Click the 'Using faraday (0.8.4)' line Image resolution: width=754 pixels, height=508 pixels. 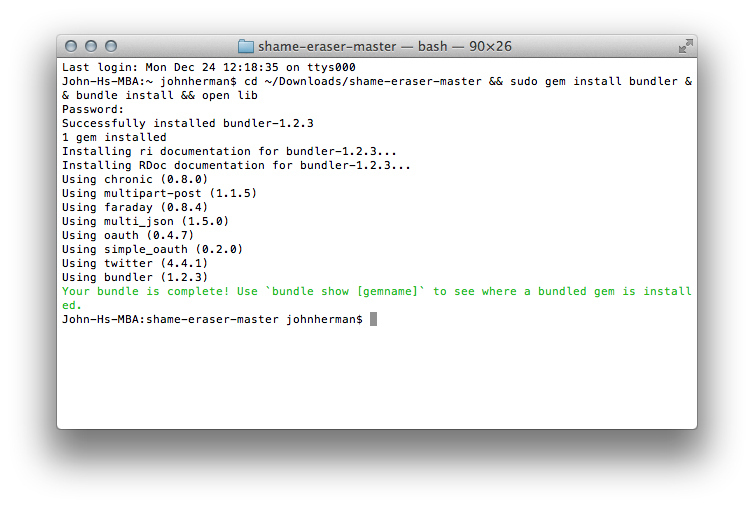point(135,207)
